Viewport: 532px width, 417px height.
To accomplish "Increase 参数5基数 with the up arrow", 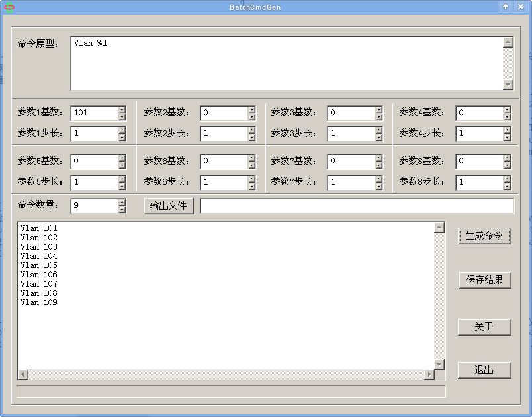I will tap(122, 158).
